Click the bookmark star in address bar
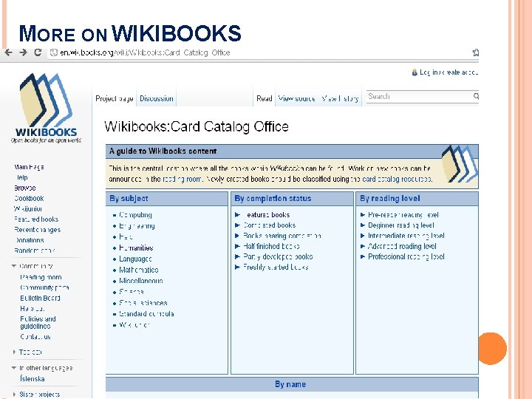This screenshot has height=399, width=532. pyautogui.click(x=475, y=52)
